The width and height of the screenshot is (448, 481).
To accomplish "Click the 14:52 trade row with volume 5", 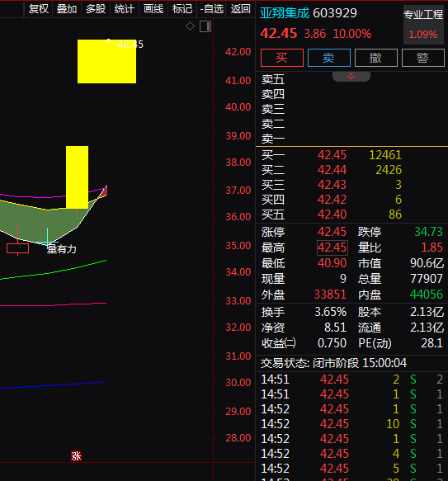I will pyautogui.click(x=351, y=469).
